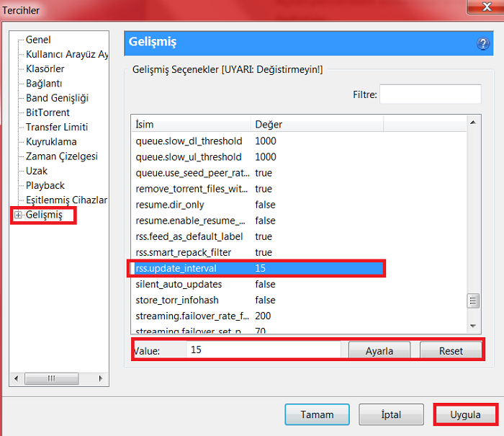
Task: Click the Ayarla button
Action: pos(379,350)
